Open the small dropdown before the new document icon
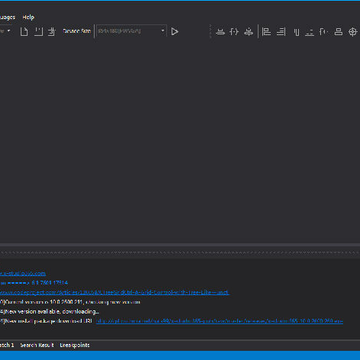360x360 pixels. [x=9, y=31]
